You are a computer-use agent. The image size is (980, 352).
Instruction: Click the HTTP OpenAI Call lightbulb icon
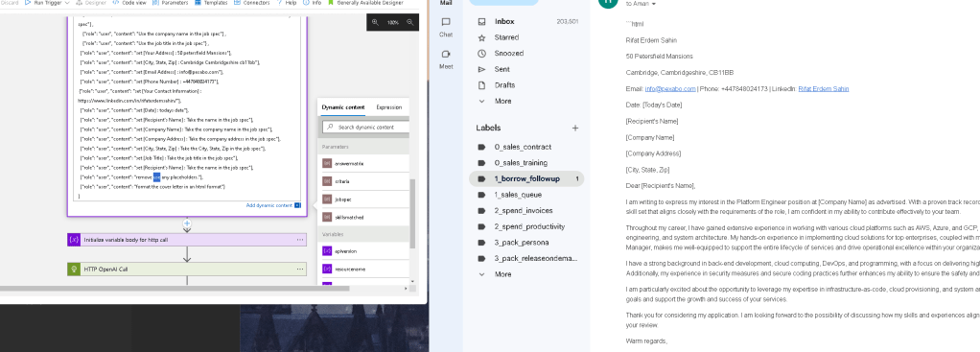(x=73, y=269)
